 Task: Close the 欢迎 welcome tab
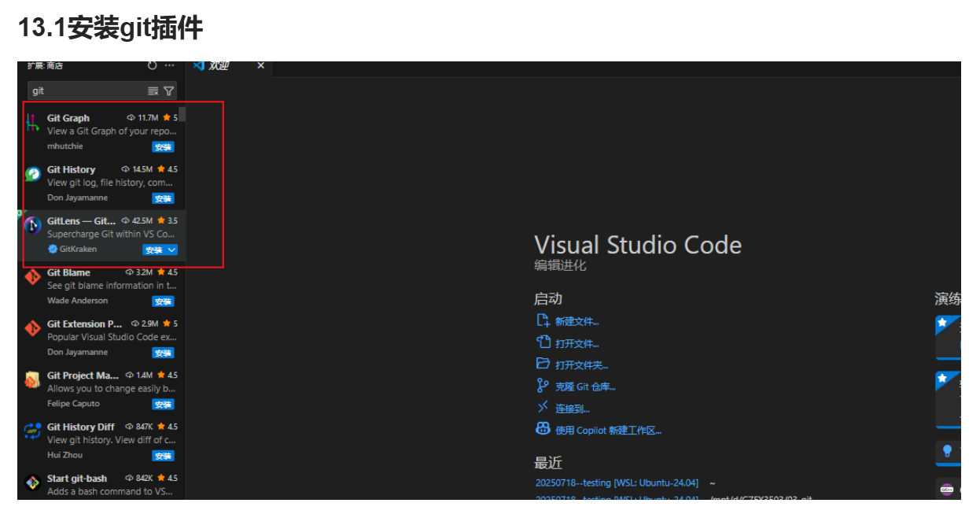[x=261, y=65]
